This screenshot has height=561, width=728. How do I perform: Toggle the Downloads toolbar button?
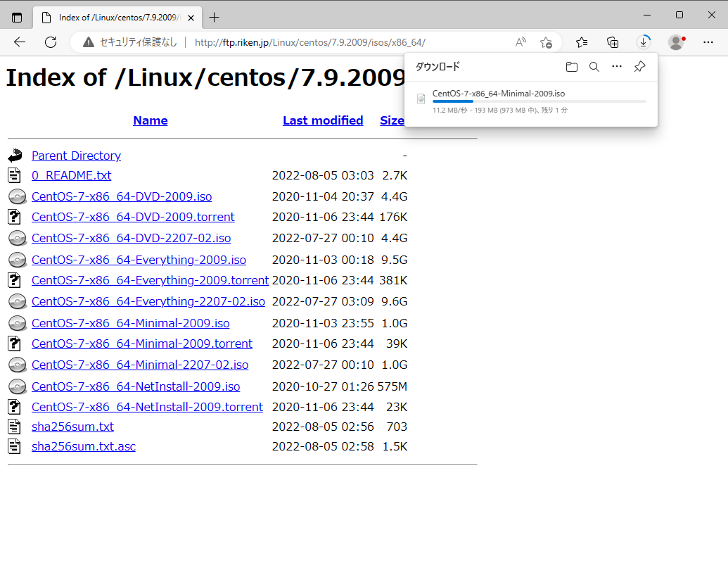644,42
